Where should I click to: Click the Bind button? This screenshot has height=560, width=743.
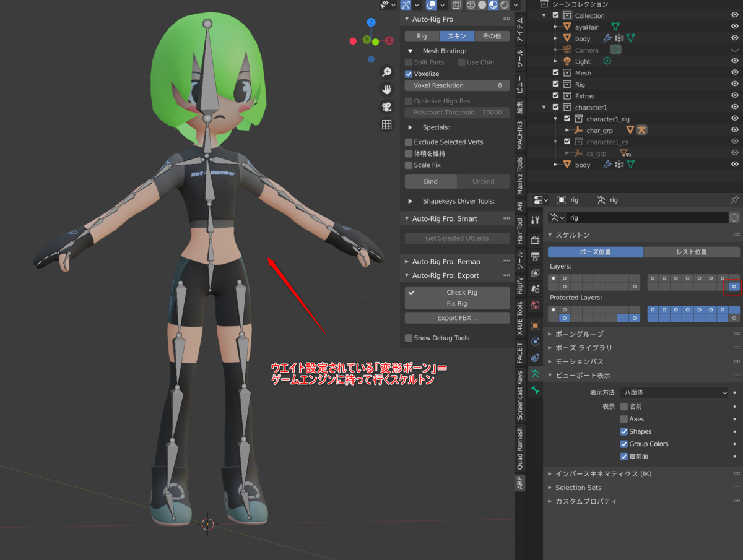[x=431, y=181]
